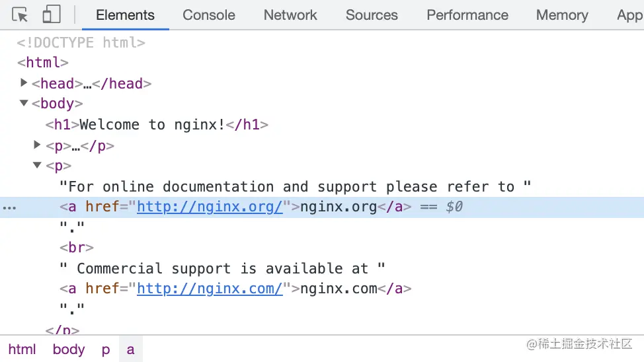Activate the inspect element picker icon
Viewport: 644px width, 362px height.
(20, 15)
